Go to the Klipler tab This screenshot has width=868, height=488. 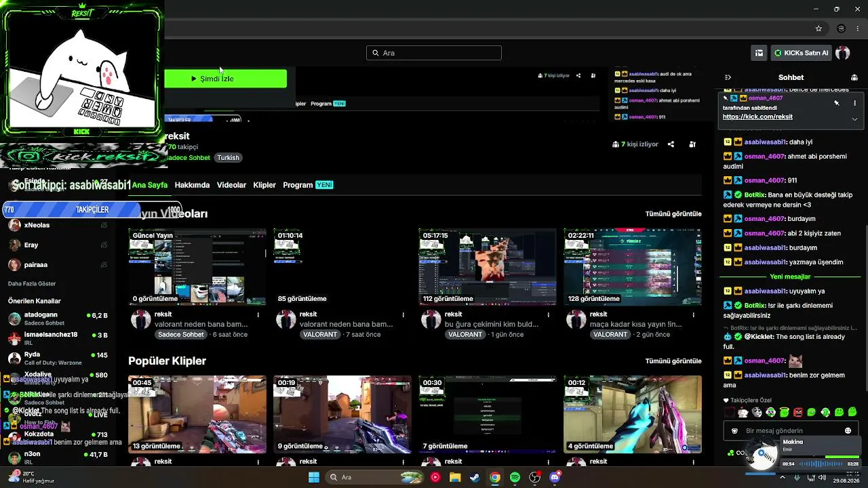264,185
